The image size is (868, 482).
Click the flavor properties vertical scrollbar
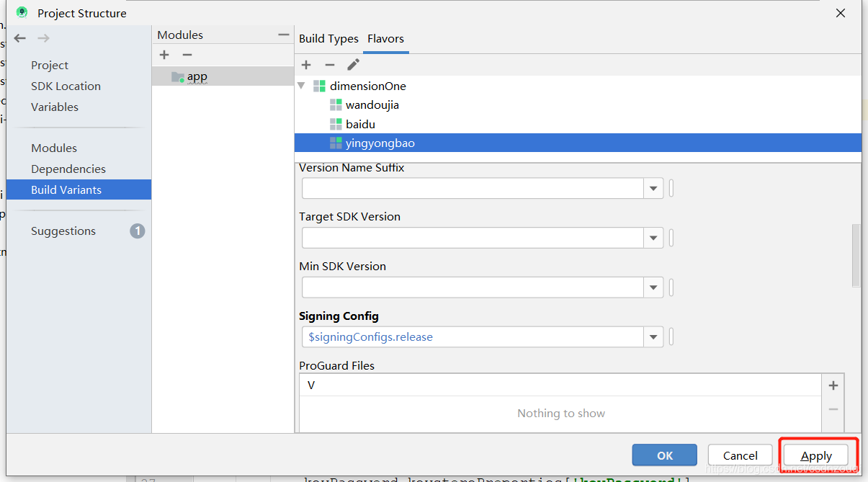point(856,255)
